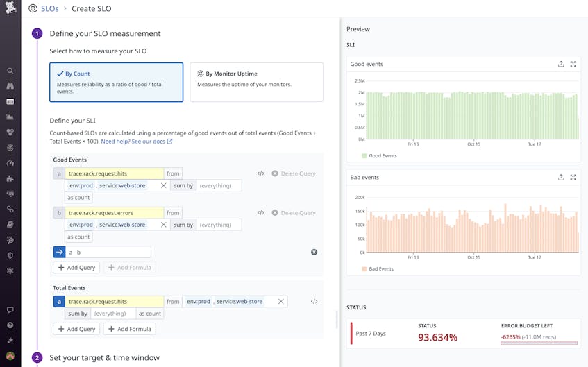Select the By Count measurement option
588x367 pixels.
tap(116, 82)
